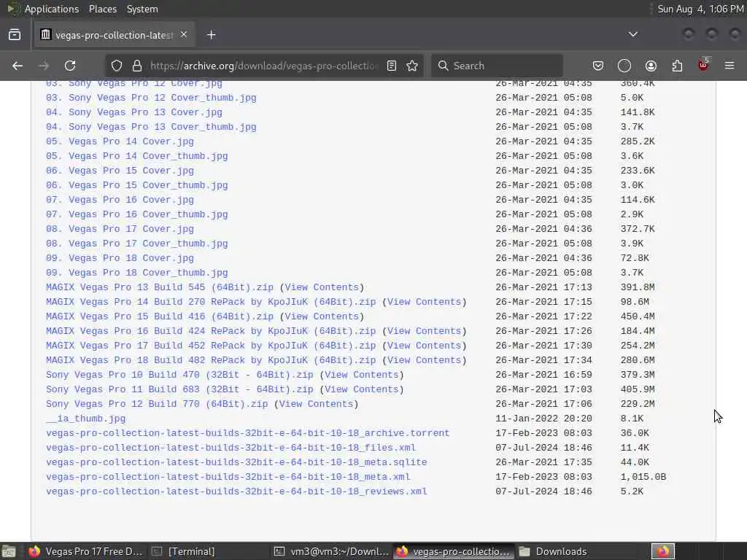This screenshot has height=560, width=747.
Task: Switch to Vegas Pro 17 Free D... taskbar window
Action: [86, 551]
